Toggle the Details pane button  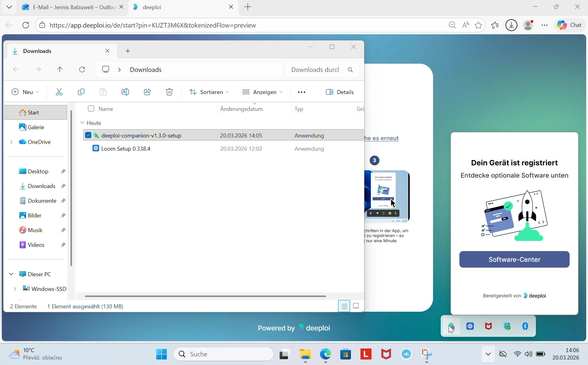[340, 92]
